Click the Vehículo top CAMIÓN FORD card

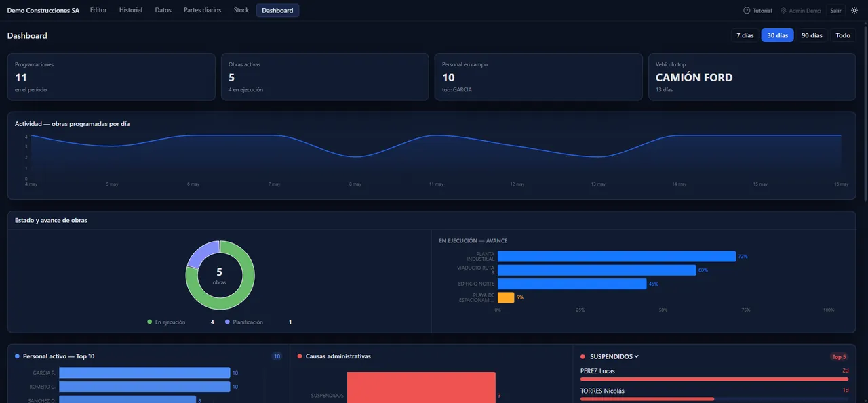(x=752, y=77)
